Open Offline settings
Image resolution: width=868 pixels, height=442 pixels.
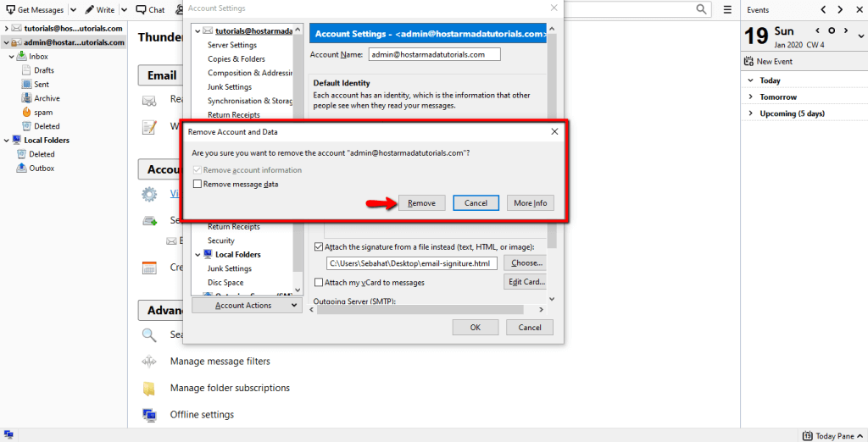[202, 414]
